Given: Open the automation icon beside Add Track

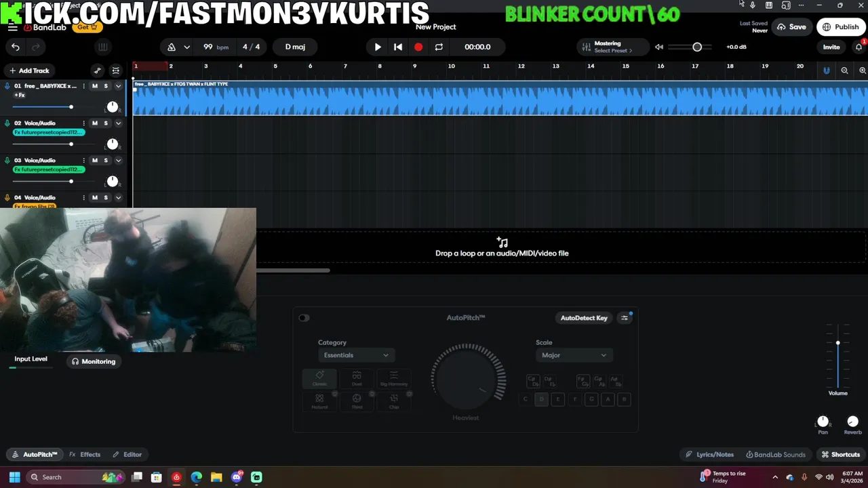Looking at the screenshot, I should pyautogui.click(x=98, y=70).
